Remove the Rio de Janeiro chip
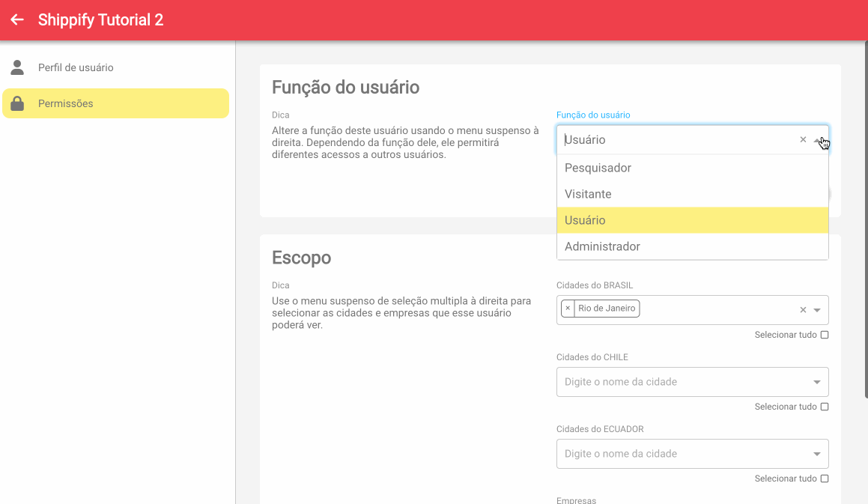The width and height of the screenshot is (868, 504). pos(568,309)
